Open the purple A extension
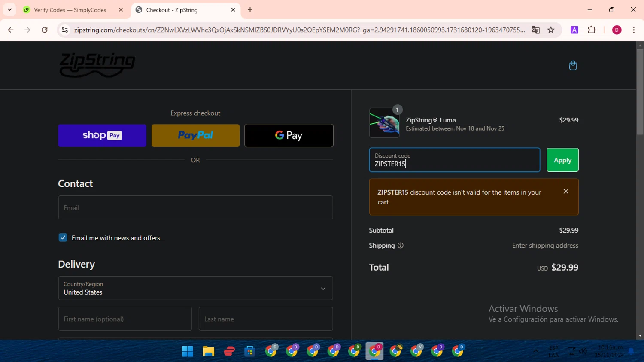 [x=574, y=30]
